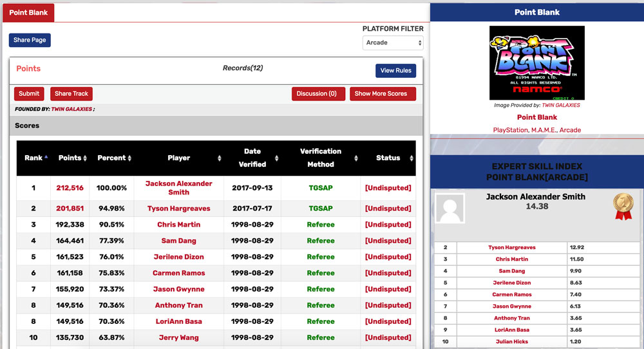
Task: Open LoriAnn Basa in scores table
Action: pyautogui.click(x=178, y=321)
